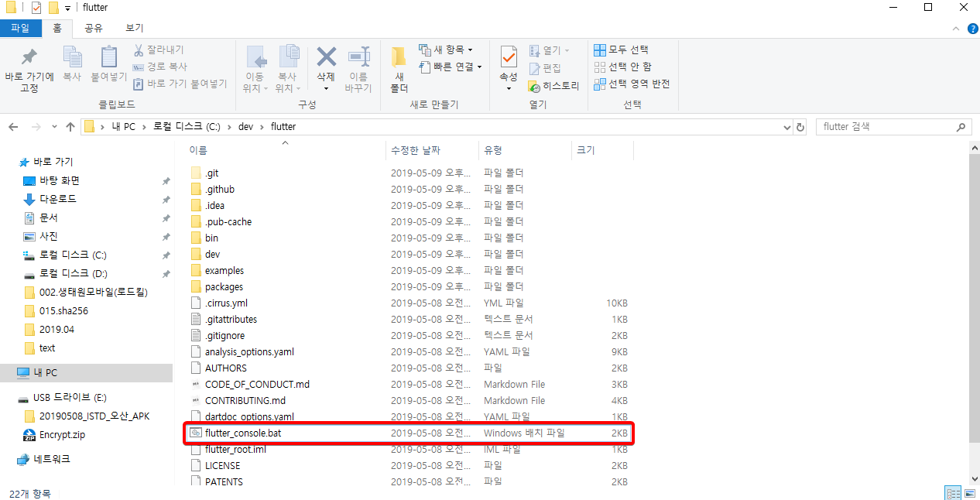Click the Paste icon in ribbon
Screen dimensions: 980x500
coord(109,57)
